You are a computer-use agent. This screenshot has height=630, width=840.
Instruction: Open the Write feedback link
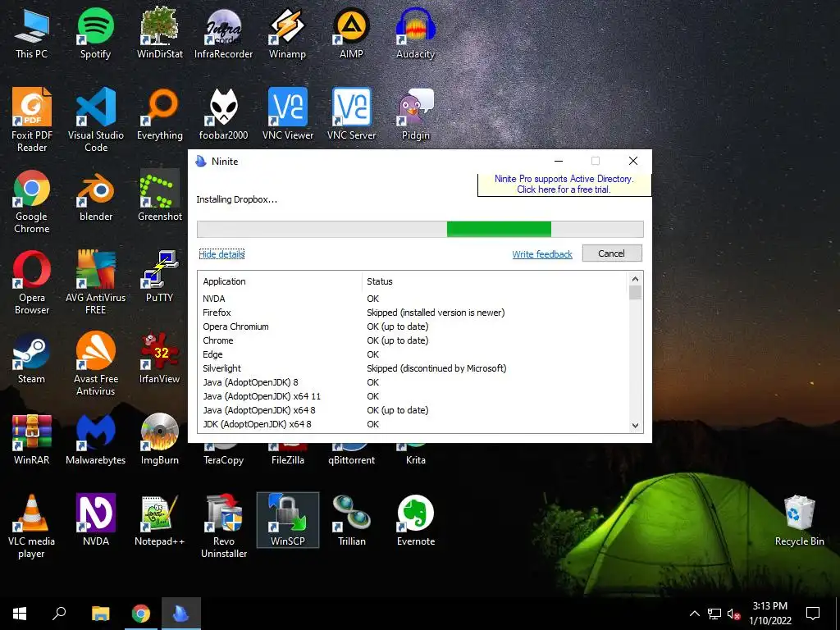tap(542, 254)
